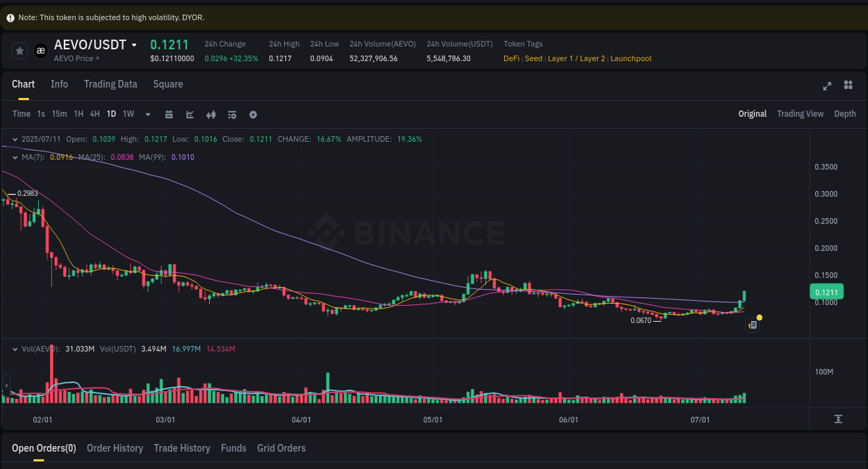
Task: Star the AEVO/USDT pair as favorite
Action: (x=19, y=49)
